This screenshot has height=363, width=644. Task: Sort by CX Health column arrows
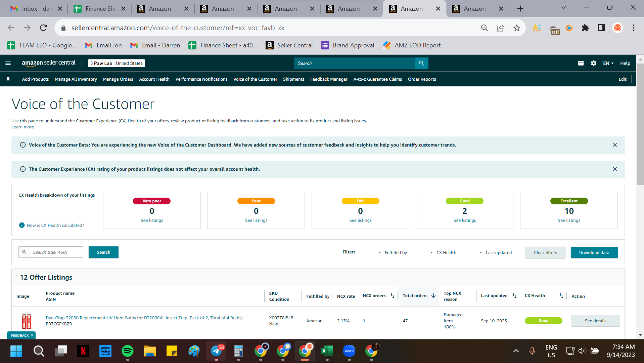click(561, 296)
